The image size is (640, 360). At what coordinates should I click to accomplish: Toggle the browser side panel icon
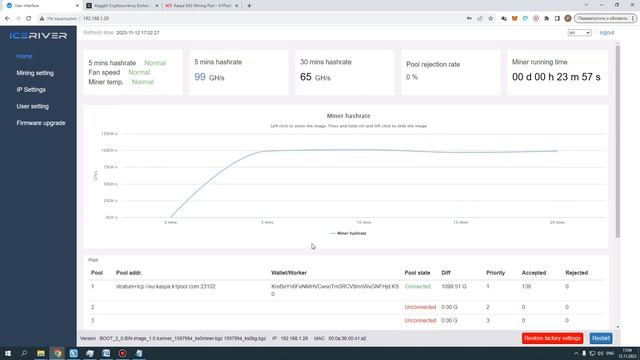click(557, 18)
